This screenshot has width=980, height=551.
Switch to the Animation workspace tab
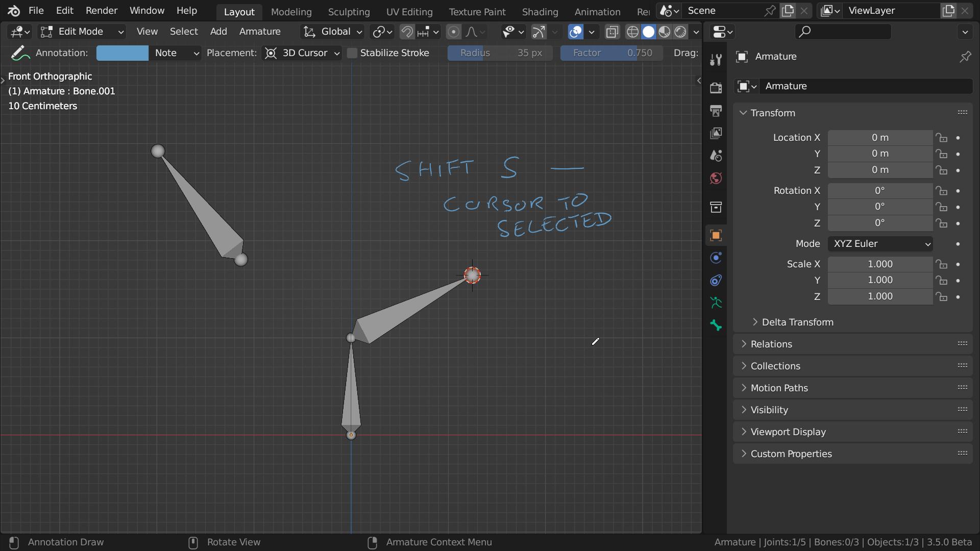[x=597, y=11]
